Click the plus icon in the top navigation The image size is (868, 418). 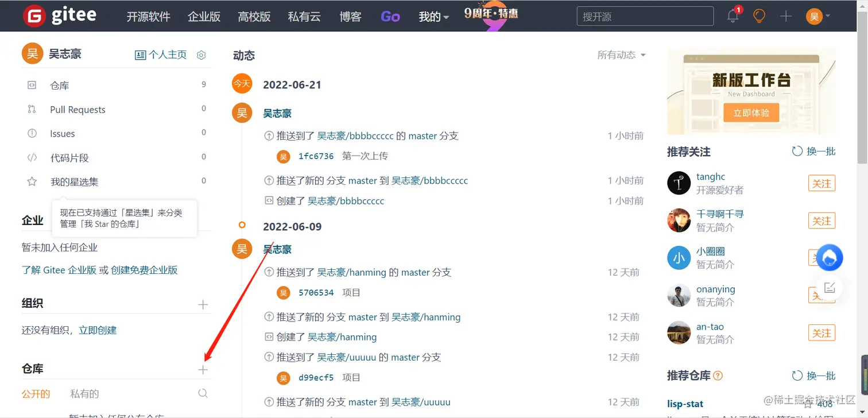click(x=786, y=16)
